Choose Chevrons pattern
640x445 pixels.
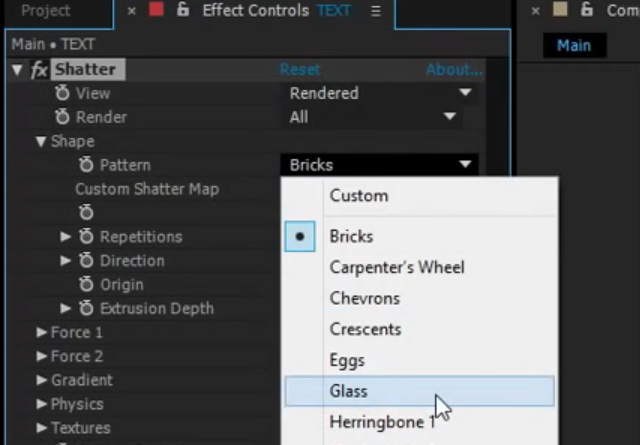click(420, 298)
